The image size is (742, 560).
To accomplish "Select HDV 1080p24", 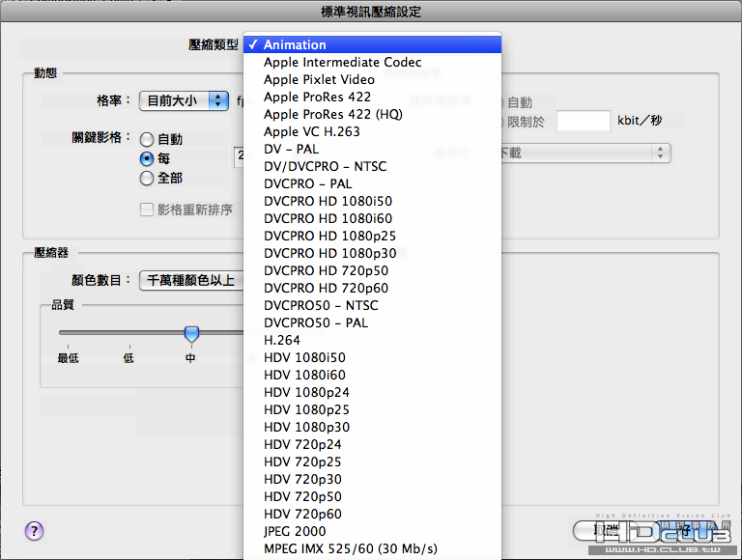I will 372,392.
